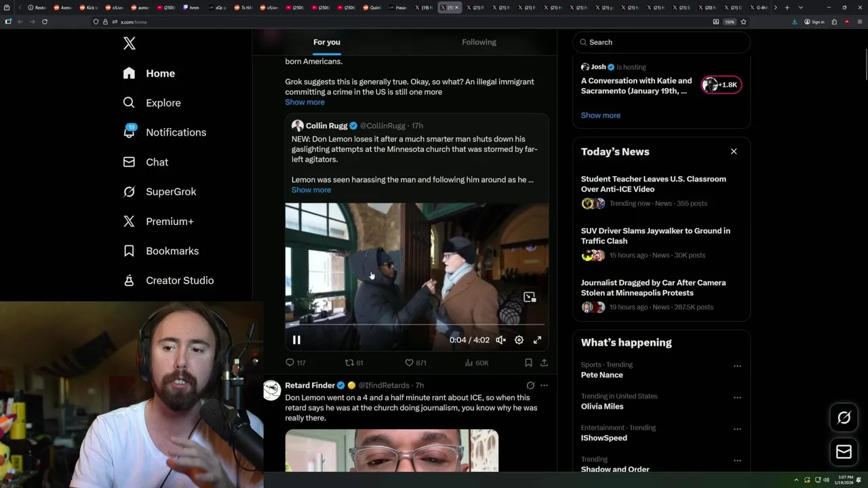Viewport: 868px width, 488px height.
Task: Show more live spaces under Josh
Action: 601,115
